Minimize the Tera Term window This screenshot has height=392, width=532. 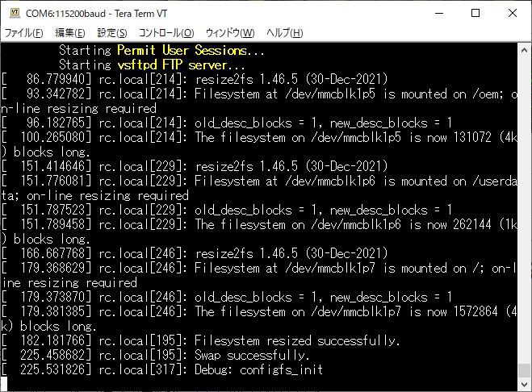click(x=439, y=13)
